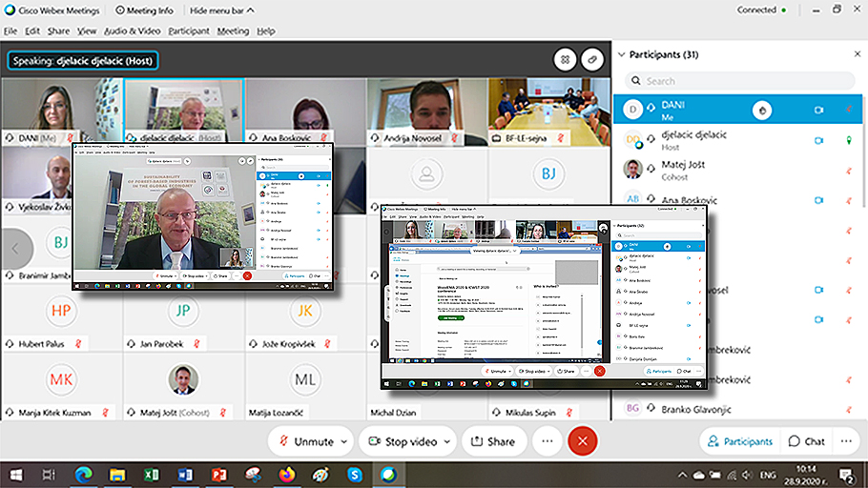Click the muted mic icon on Jan Parobek tile
Screen dimensions: 868x488
coord(196,343)
